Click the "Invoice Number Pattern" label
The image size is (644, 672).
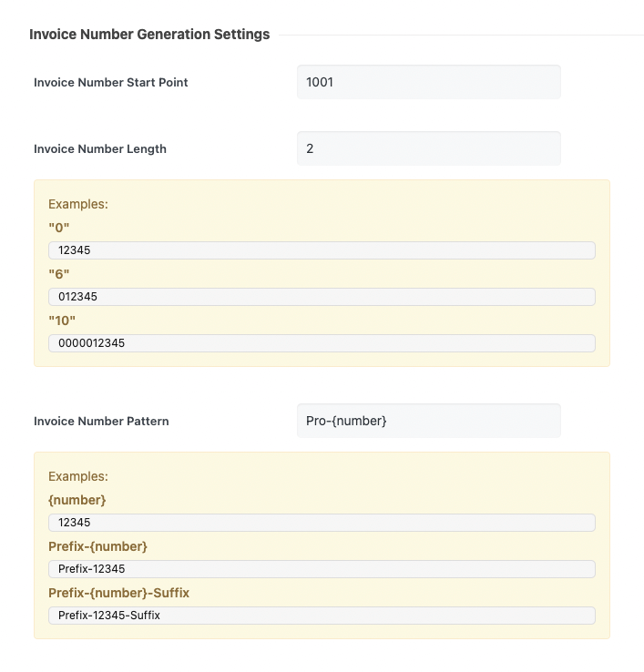[101, 421]
